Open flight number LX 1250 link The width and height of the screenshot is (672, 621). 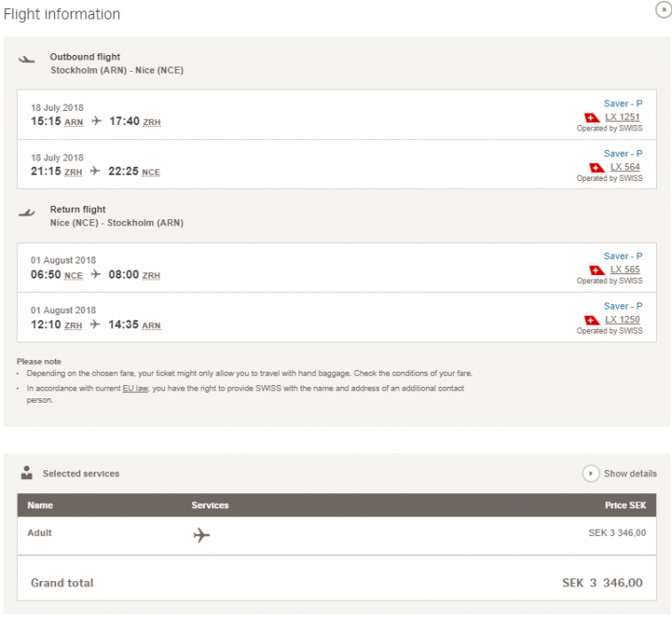click(622, 319)
